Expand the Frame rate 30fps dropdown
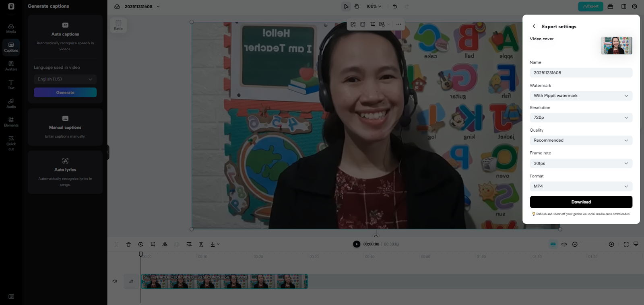The width and height of the screenshot is (644, 305). [581, 163]
